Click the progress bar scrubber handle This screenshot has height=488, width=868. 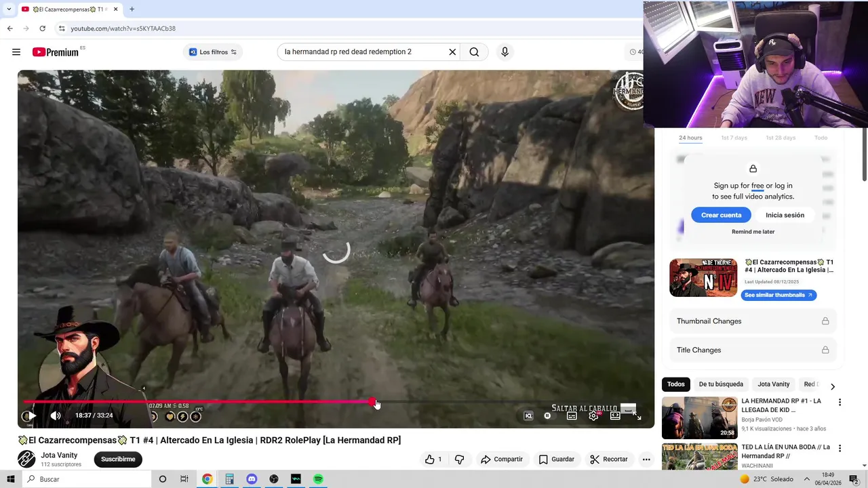372,402
